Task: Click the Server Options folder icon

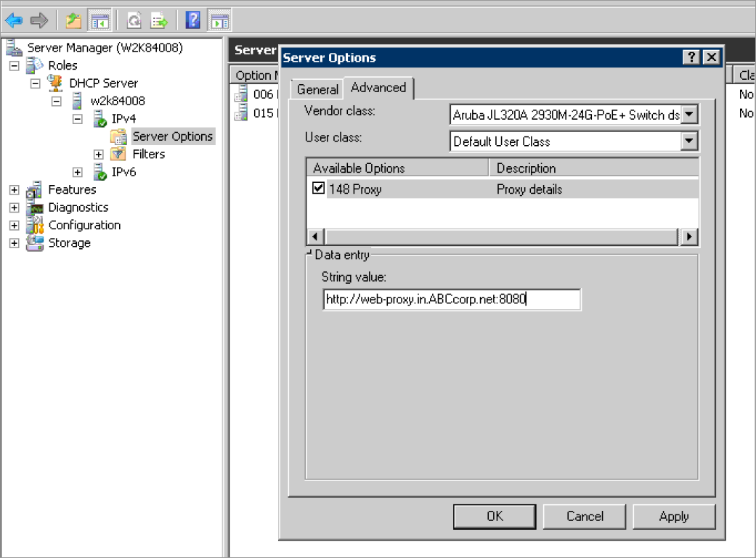Action: pos(118,137)
